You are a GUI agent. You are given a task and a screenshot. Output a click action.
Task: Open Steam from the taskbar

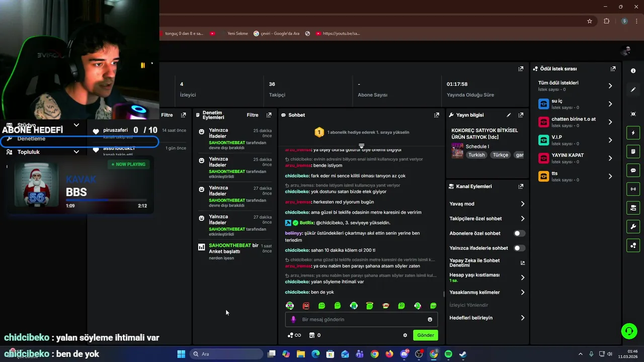coord(463,354)
